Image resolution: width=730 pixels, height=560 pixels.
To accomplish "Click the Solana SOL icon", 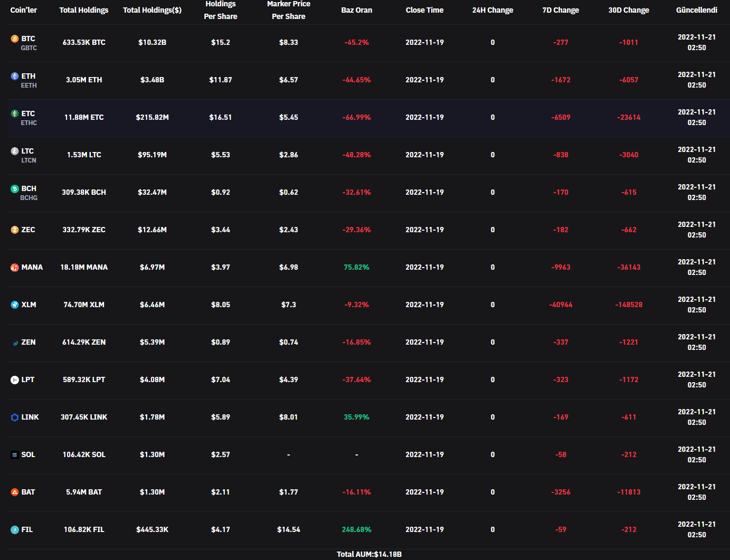I will pyautogui.click(x=15, y=454).
